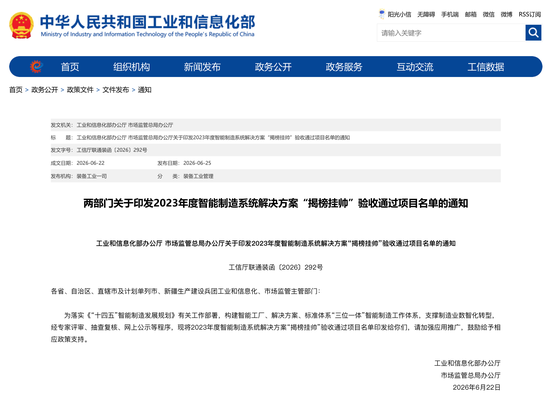Viewport: 550px width, 398px height.
Task: Click the 发布日期 value 2026-06-25
Action: point(197,163)
